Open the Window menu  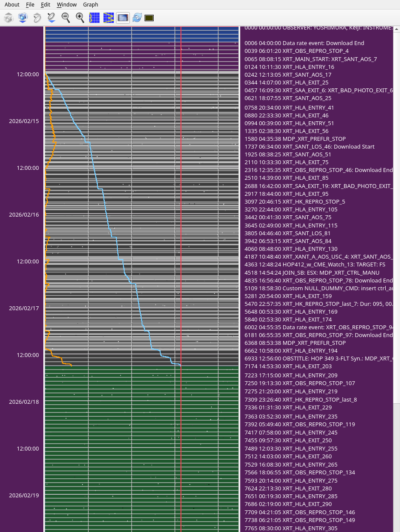pos(67,4)
